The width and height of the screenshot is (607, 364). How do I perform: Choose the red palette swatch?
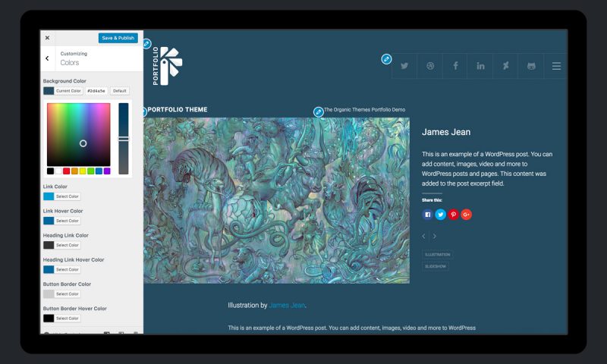coord(67,171)
